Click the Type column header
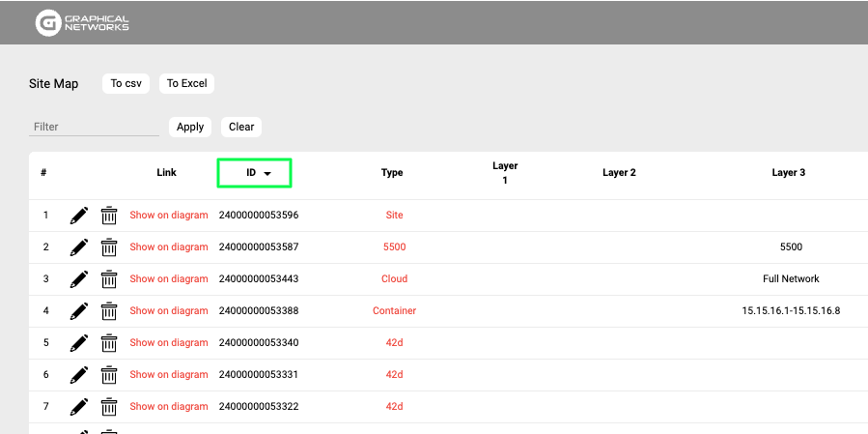The height and width of the screenshot is (434, 868). [392, 173]
